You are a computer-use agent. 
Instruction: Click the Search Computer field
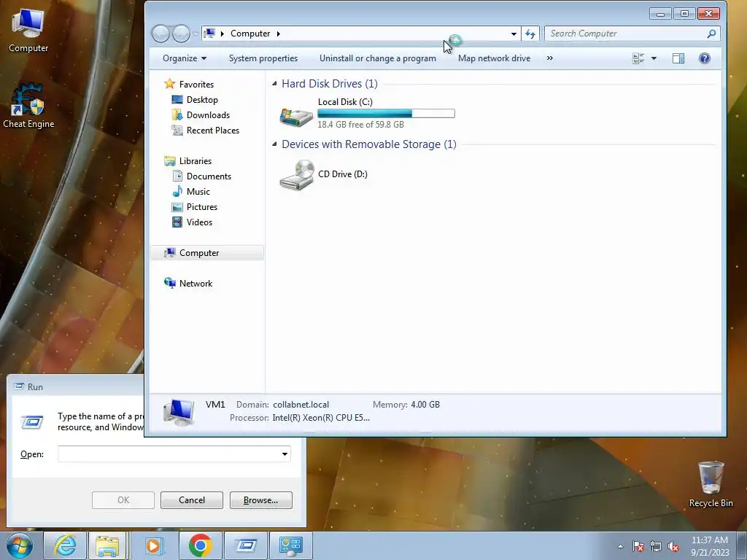click(x=627, y=34)
